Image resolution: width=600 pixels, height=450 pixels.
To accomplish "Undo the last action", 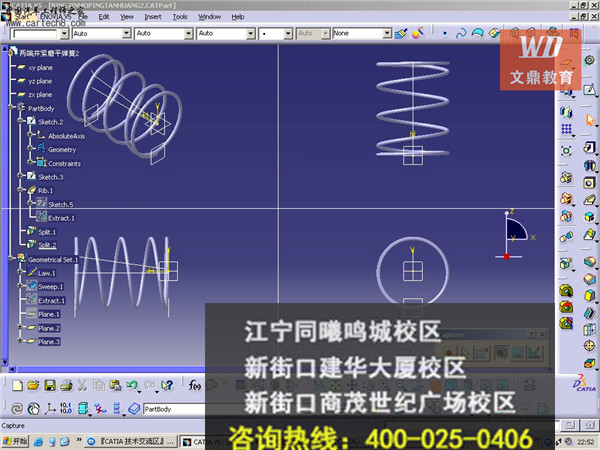I will coord(132,385).
